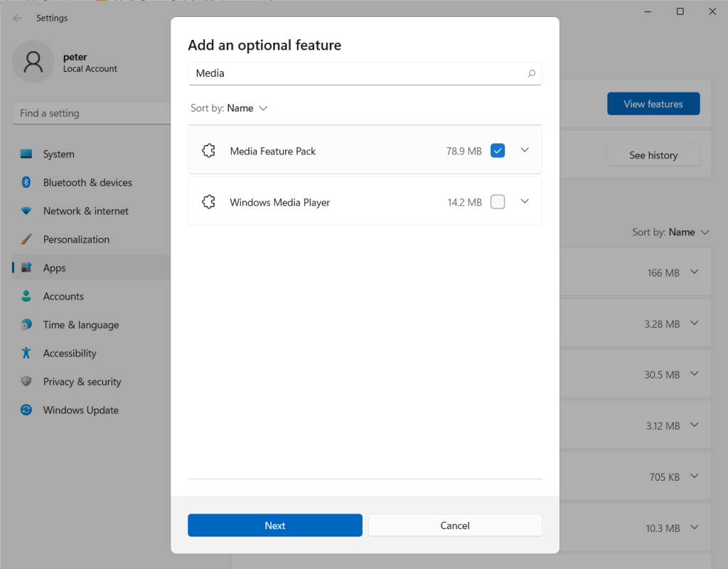728x569 pixels.
Task: Click the Windows Media Player puzzle icon
Action: click(x=208, y=202)
